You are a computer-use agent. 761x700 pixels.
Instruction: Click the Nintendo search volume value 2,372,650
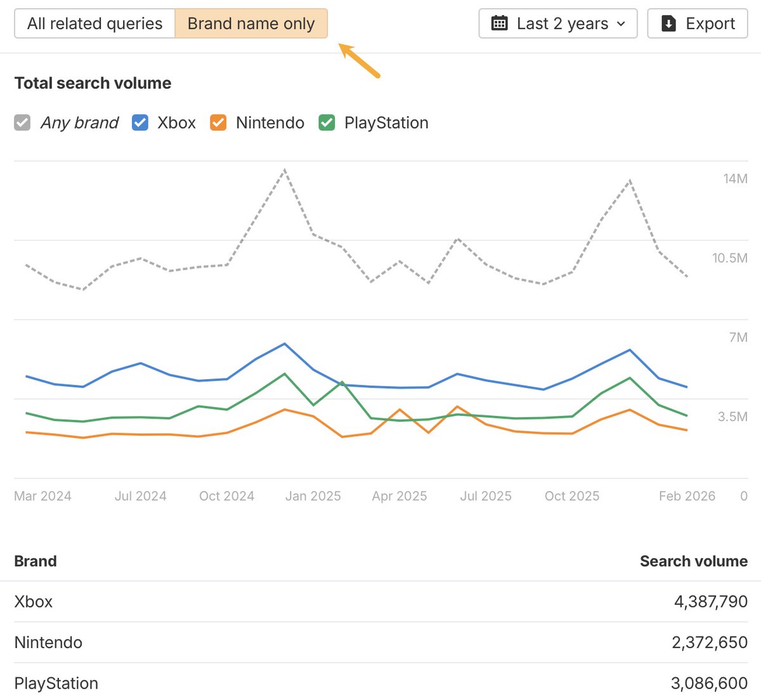pos(709,642)
